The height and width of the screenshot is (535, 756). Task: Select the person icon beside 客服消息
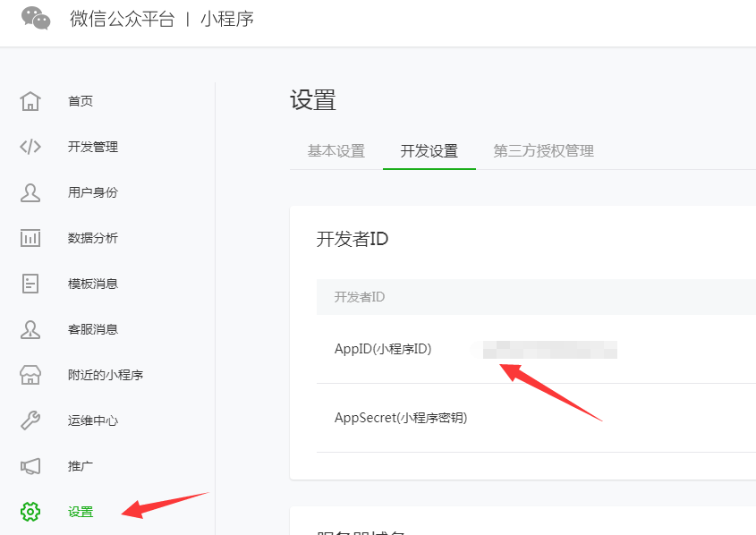point(30,329)
